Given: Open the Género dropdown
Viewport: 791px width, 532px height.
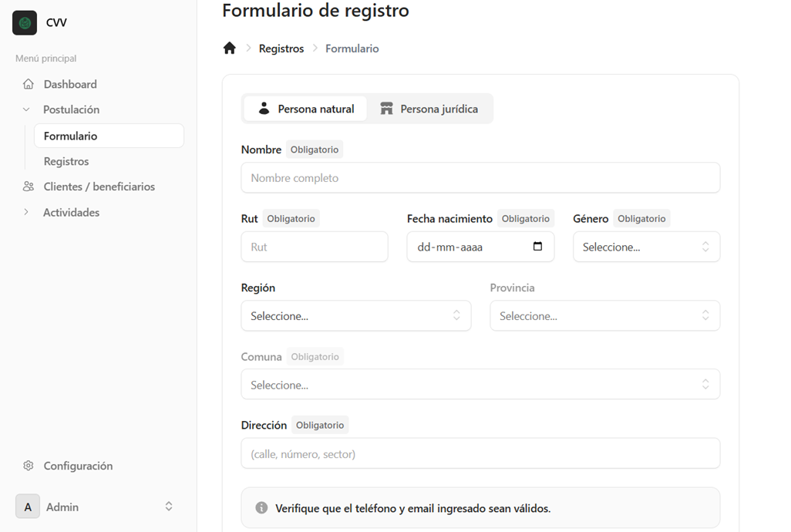Looking at the screenshot, I should 646,247.
